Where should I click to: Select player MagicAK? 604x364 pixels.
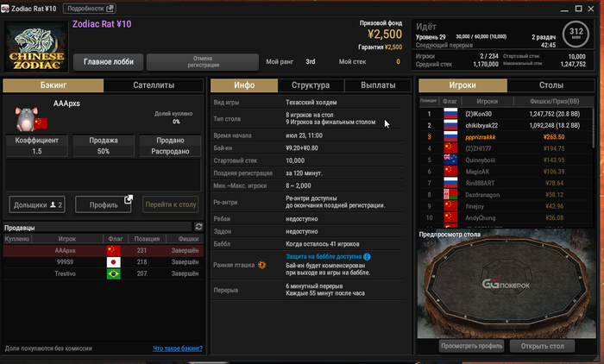[506, 172]
